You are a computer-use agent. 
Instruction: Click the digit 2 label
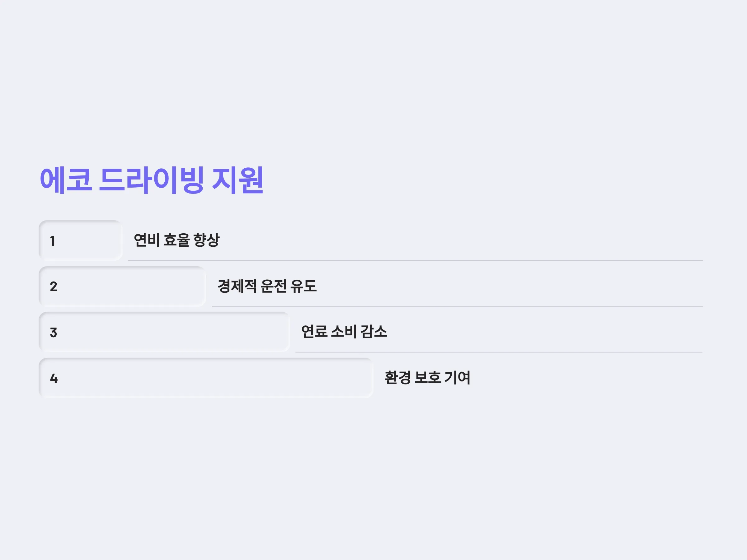[x=53, y=287]
